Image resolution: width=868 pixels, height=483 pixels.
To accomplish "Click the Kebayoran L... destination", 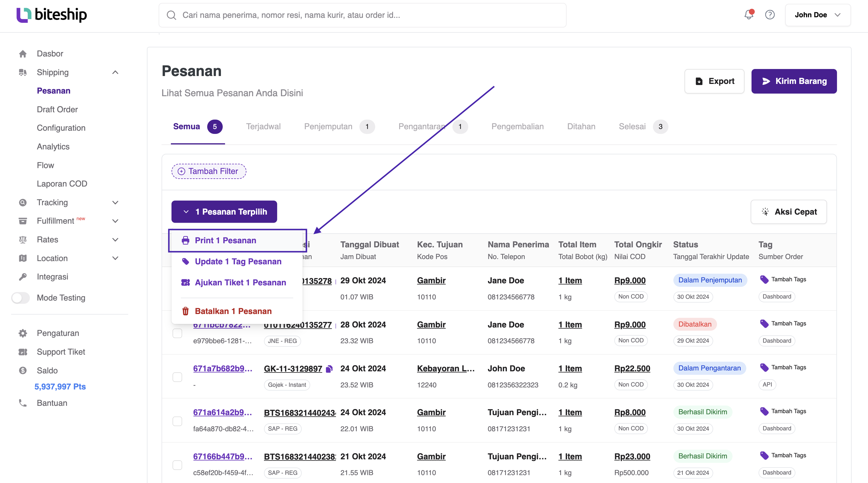I will pos(446,369).
